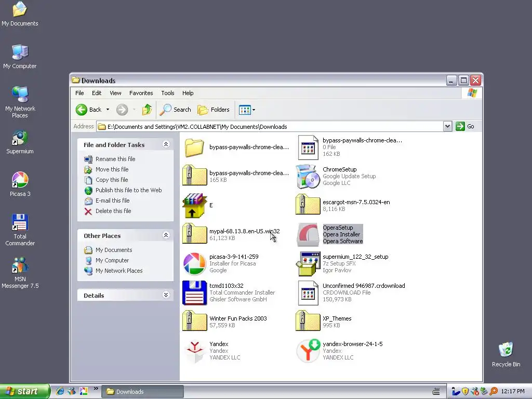Screen dimensions: 532x399
Task: Click the Go button
Action: coord(465,127)
